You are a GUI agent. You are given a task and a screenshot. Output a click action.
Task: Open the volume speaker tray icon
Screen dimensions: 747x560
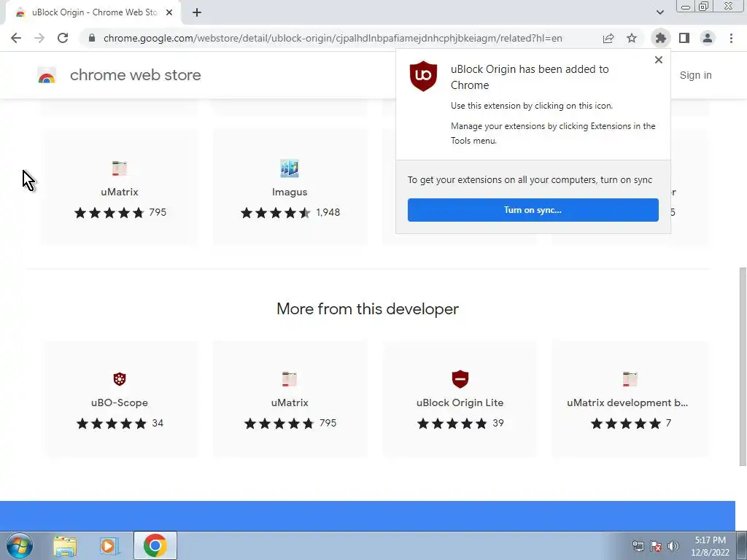click(673, 546)
